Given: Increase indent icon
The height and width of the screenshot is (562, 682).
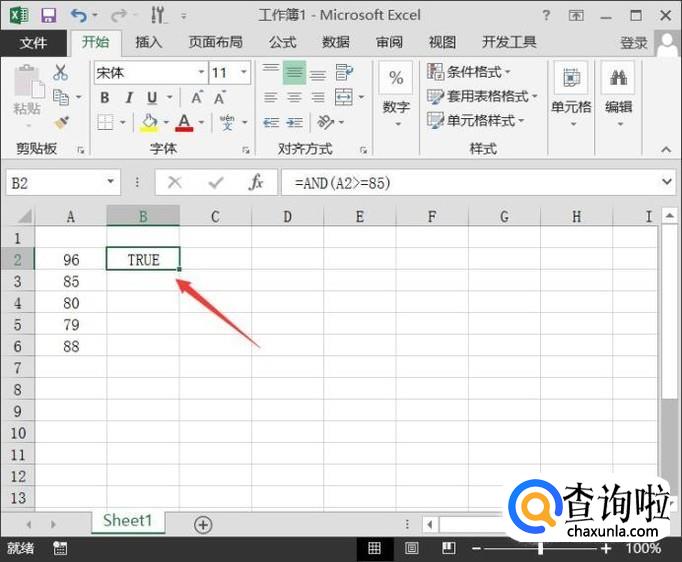Looking at the screenshot, I should (x=294, y=123).
